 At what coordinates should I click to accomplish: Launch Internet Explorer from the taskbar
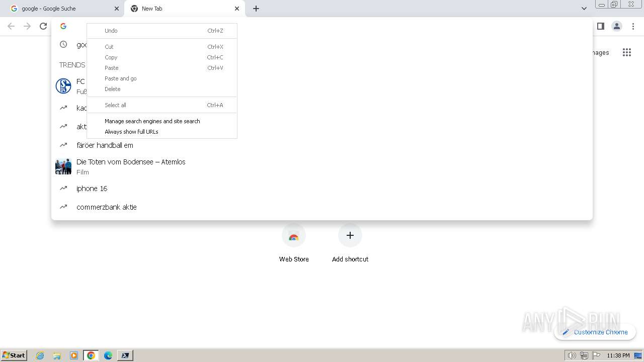pos(40,355)
